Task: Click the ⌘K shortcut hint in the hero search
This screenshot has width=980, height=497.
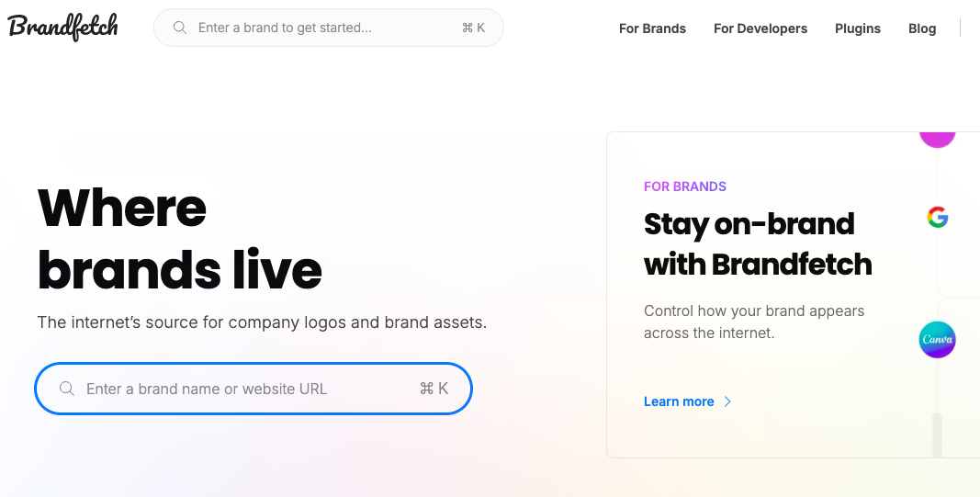Action: click(x=434, y=389)
